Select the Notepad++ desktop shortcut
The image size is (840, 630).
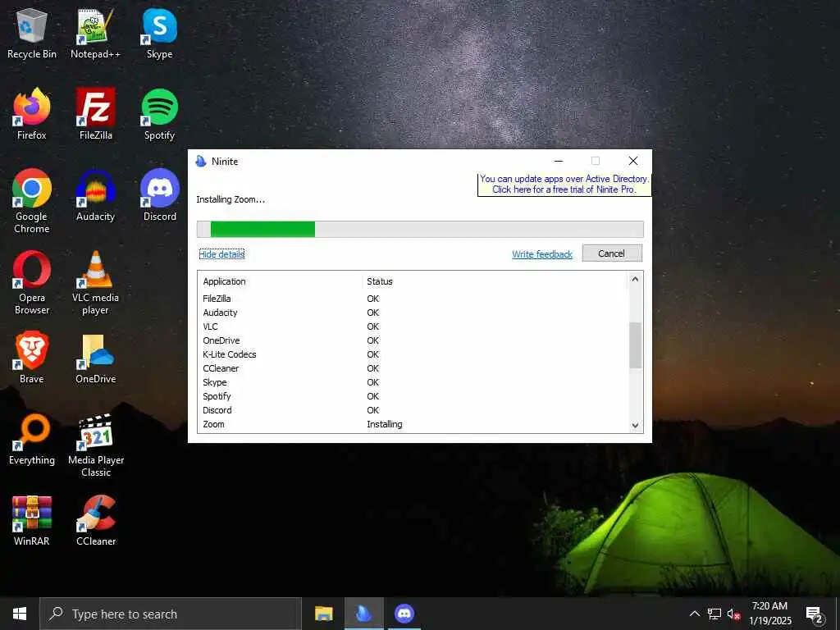coord(95,33)
